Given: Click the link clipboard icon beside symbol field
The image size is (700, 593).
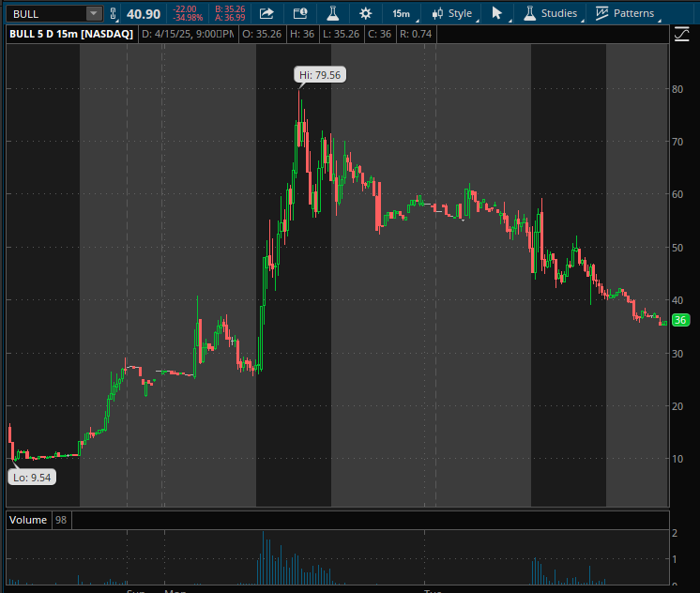Looking at the screenshot, I should [113, 14].
